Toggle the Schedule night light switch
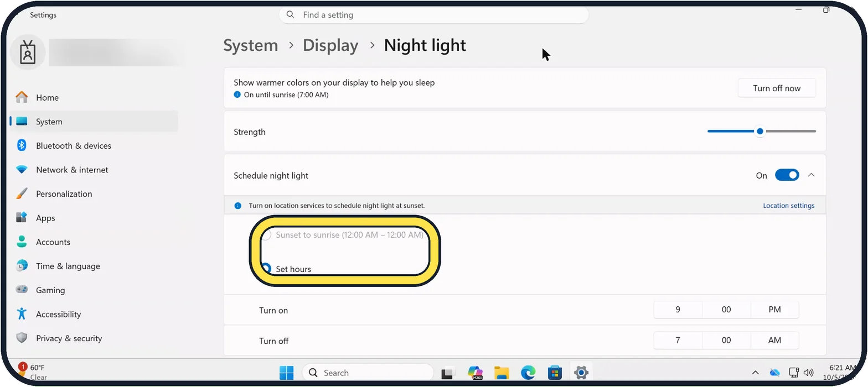 (x=787, y=175)
